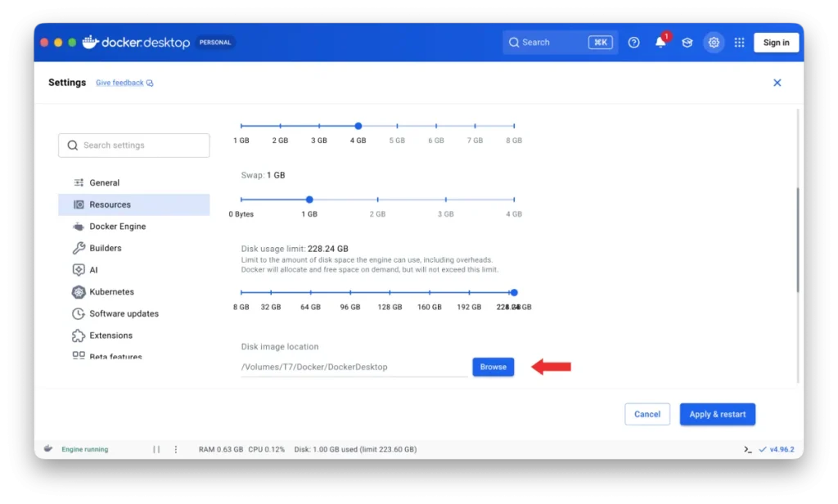
Task: Click the Docker Engine whale icon
Action: pyautogui.click(x=79, y=226)
